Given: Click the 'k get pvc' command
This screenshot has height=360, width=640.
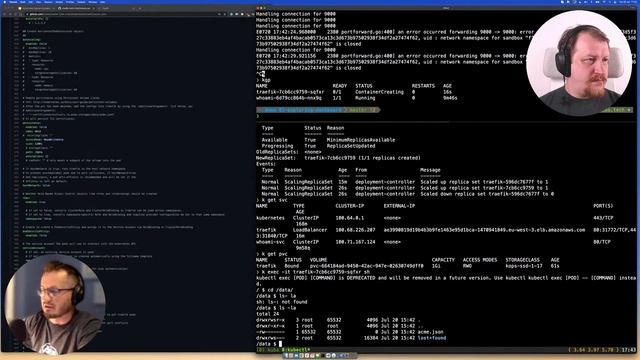Looking at the screenshot, I should click(274, 254).
